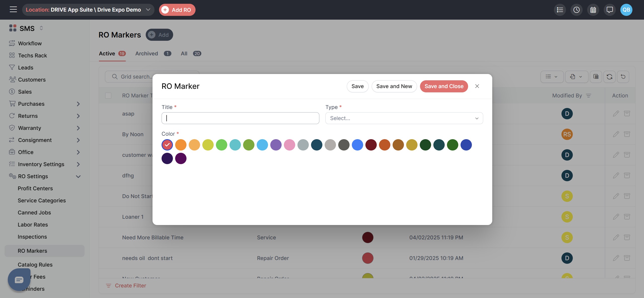Click the Save and Close button
Image resolution: width=644 pixels, height=298 pixels.
(x=444, y=86)
